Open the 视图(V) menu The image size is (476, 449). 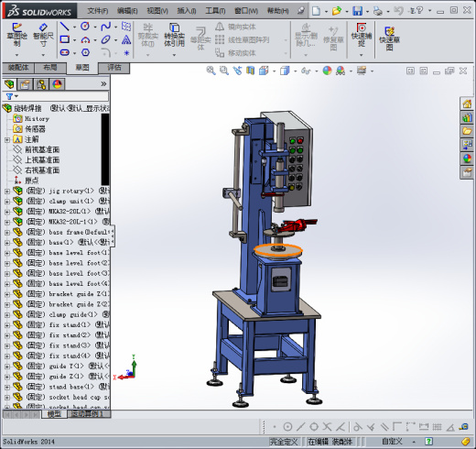(x=157, y=11)
